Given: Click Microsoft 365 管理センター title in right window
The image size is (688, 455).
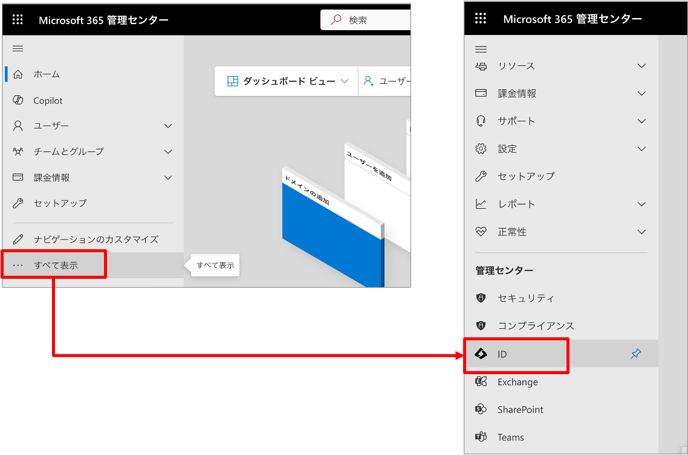Looking at the screenshot, I should point(572,19).
